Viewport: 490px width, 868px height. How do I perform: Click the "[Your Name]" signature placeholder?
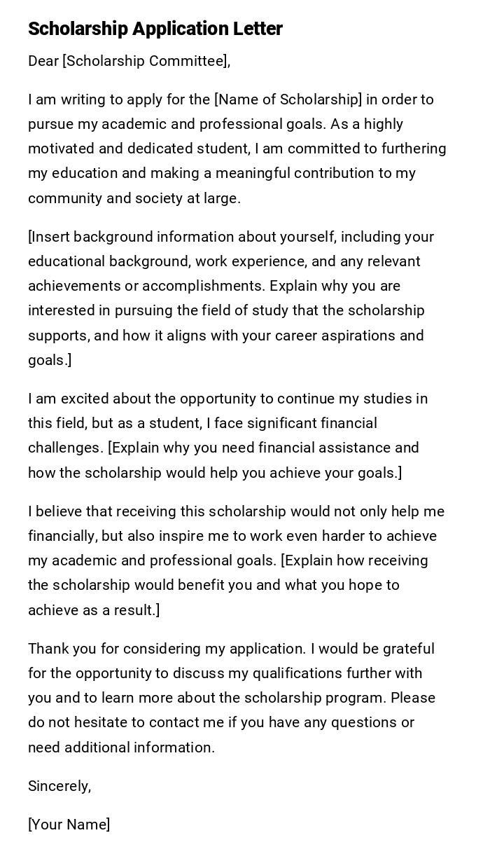click(69, 825)
